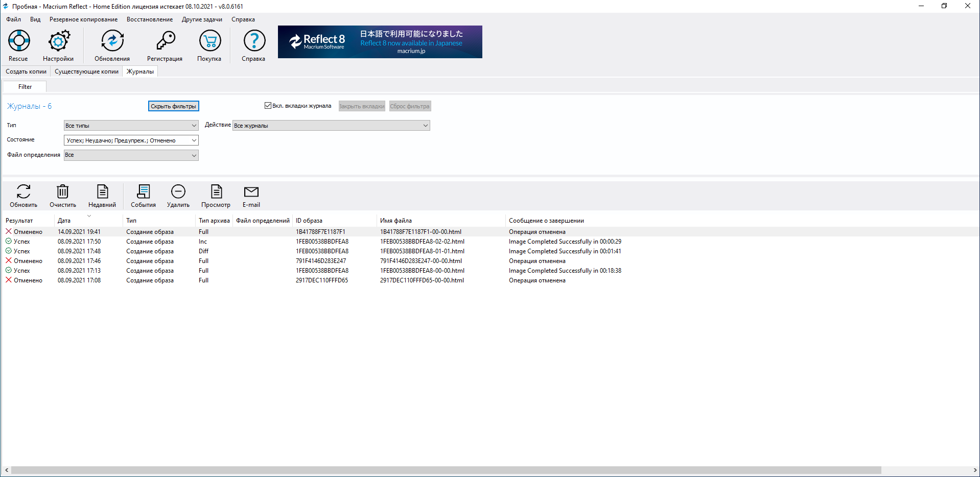Select file 791F4146D283E247-00-00.html
980x477 pixels.
tap(421, 261)
